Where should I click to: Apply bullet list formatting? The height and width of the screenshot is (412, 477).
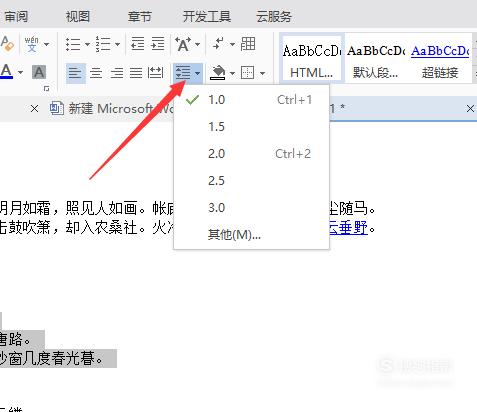coord(73,44)
